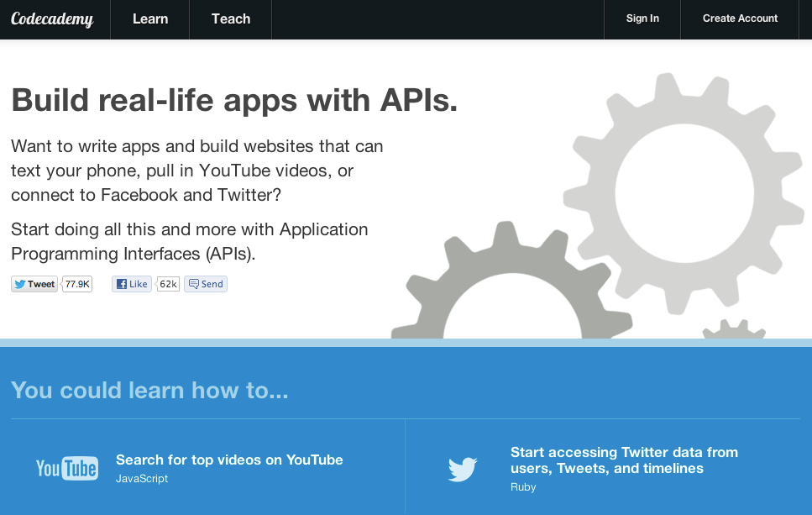Open 'Search for top videos on YouTube' lesson

[228, 460]
